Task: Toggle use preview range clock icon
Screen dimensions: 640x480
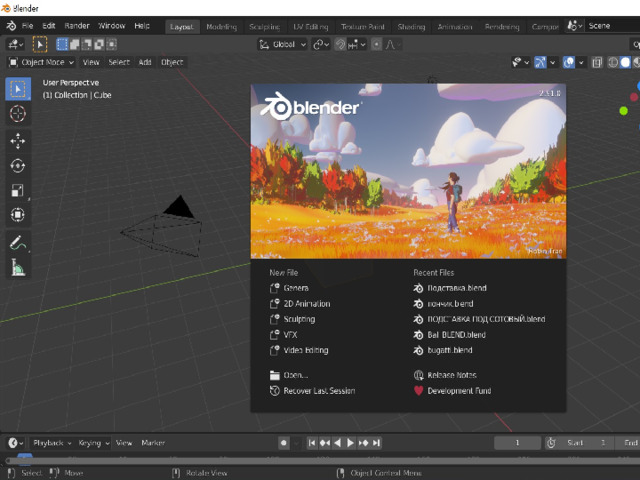Action: coord(551,443)
